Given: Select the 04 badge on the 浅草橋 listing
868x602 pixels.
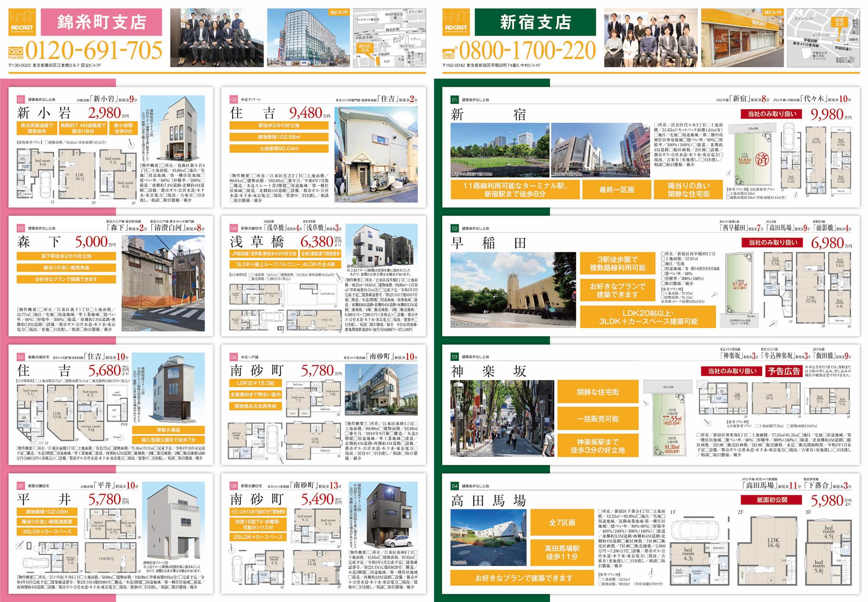Looking at the screenshot, I should tap(233, 228).
